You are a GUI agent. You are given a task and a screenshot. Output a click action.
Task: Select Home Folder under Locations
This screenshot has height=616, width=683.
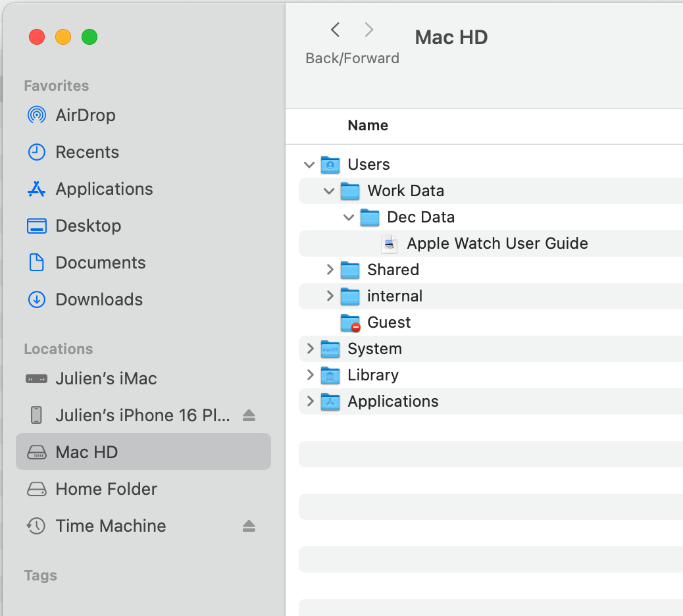[x=106, y=489]
